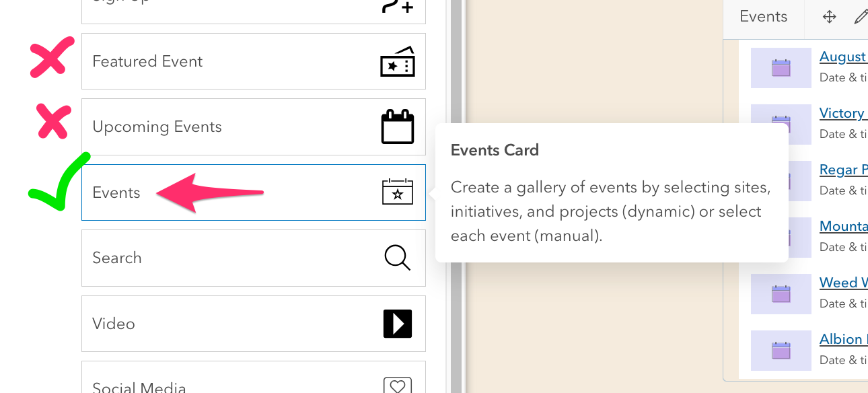Image resolution: width=868 pixels, height=393 pixels.
Task: Click the Events label in card toolbar
Action: click(x=763, y=17)
